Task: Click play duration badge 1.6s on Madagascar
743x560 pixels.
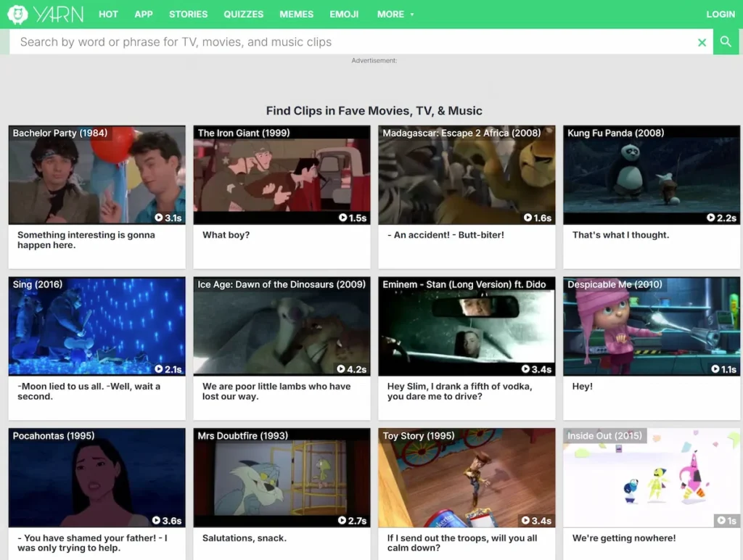Action: pyautogui.click(x=538, y=218)
